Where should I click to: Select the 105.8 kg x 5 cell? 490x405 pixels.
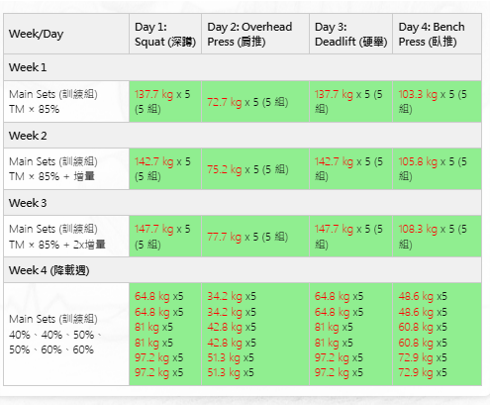click(x=437, y=169)
